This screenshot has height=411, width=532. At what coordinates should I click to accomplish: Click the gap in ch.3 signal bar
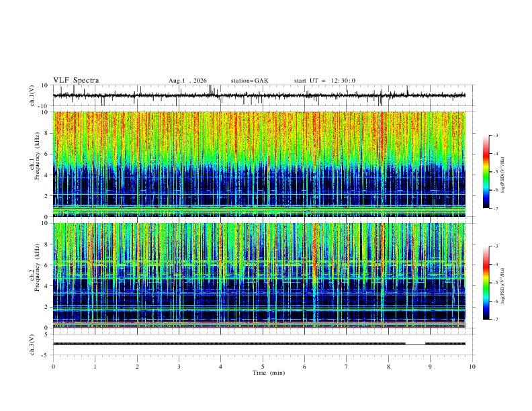coord(415,344)
